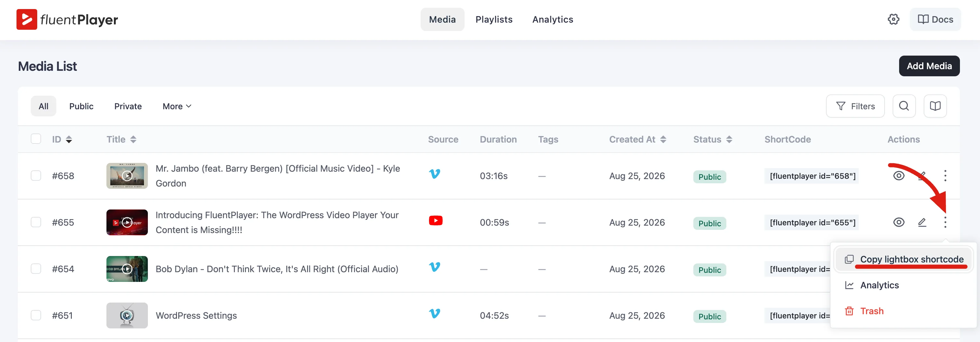Click the Vimeo source icon for Mr. Jambo

[435, 174]
